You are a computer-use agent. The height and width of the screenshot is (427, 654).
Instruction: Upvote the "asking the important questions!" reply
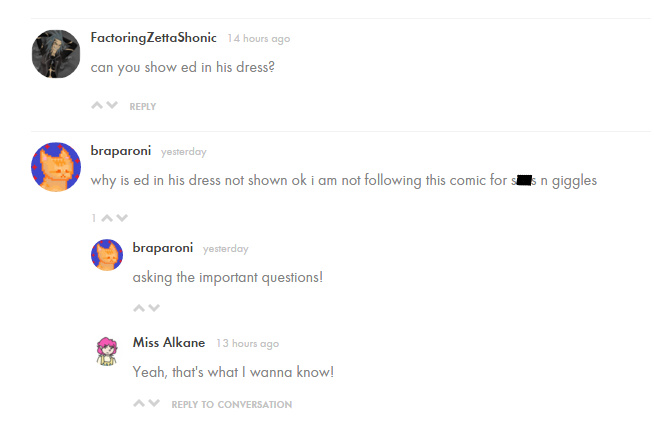pos(139,308)
